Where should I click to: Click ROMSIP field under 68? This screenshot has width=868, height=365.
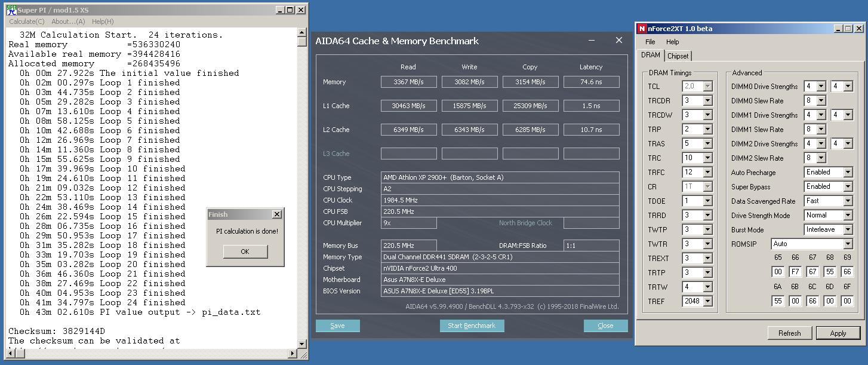830,272
